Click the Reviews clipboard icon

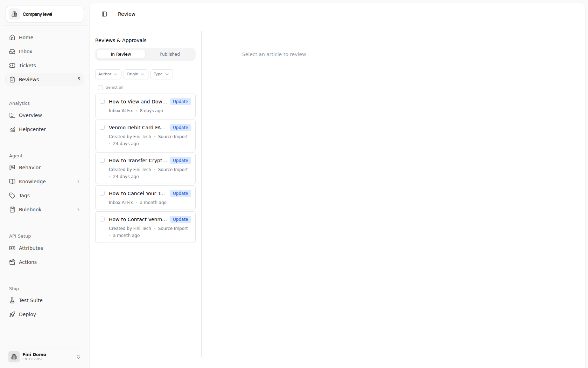click(x=12, y=80)
